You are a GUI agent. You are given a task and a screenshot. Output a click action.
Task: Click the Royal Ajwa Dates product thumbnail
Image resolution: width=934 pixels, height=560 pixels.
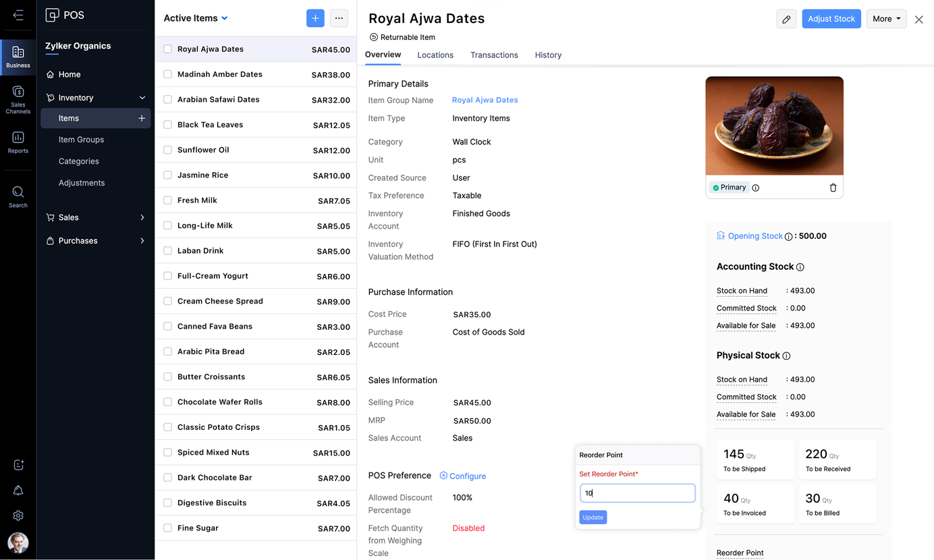point(774,126)
